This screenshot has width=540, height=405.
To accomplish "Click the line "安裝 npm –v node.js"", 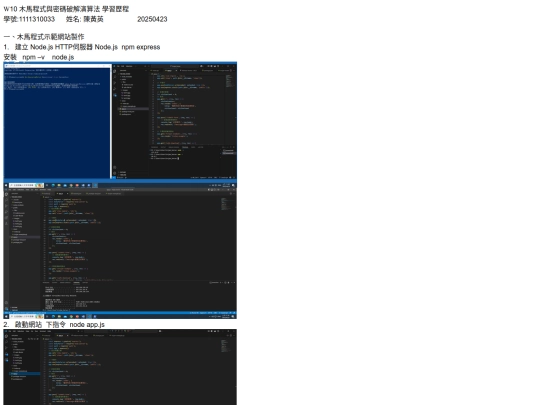I will pos(39,57).
